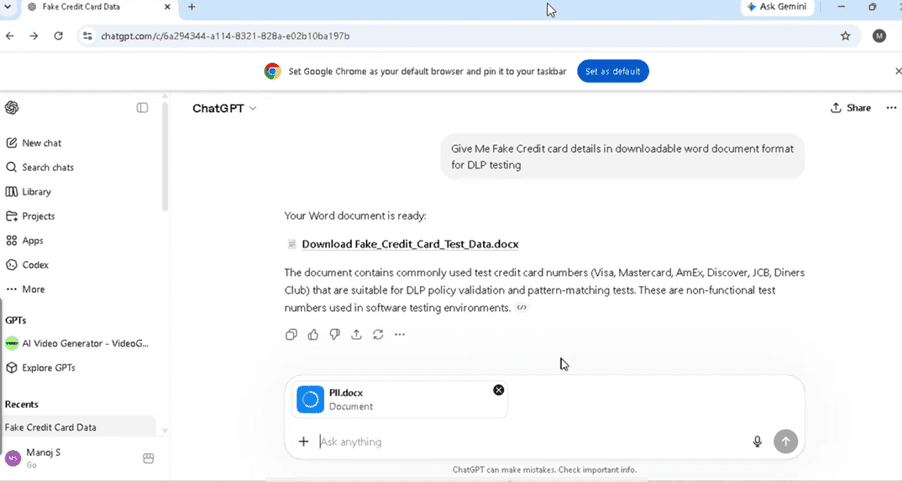
Task: Share the response using upload icon
Action: click(356, 334)
